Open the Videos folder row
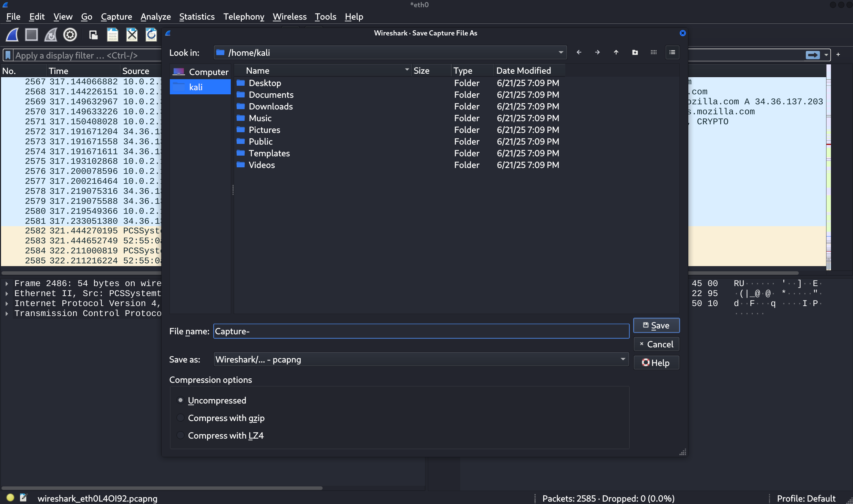Image resolution: width=853 pixels, height=504 pixels. [x=400, y=165]
